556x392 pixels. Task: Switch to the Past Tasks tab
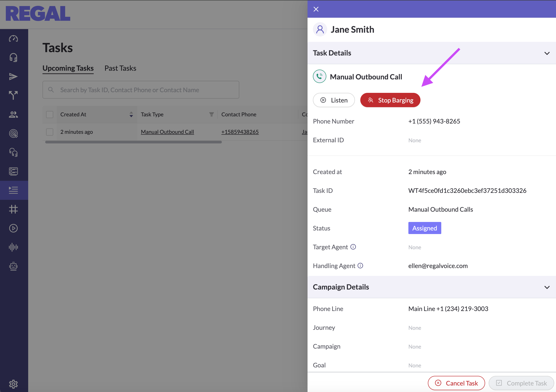pyautogui.click(x=120, y=68)
